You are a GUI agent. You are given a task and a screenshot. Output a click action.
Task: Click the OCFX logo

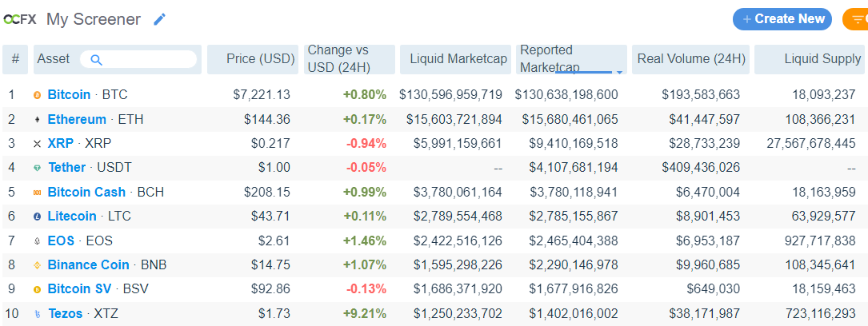(x=20, y=19)
